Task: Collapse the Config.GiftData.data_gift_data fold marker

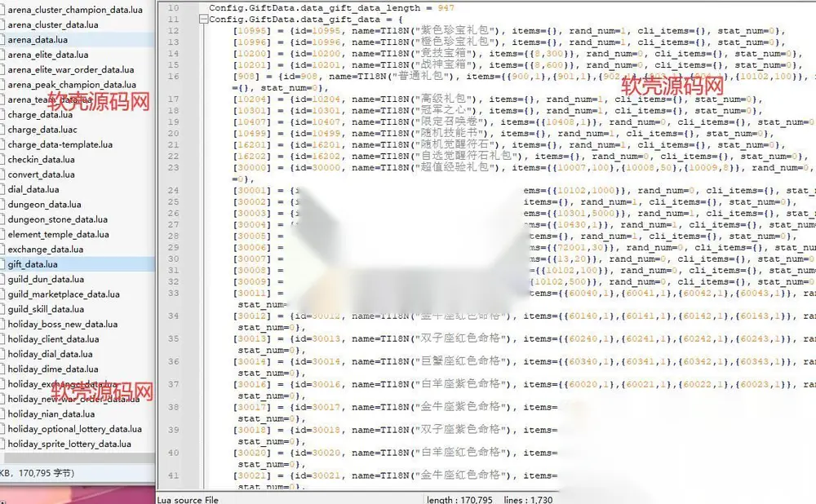Action: point(203,20)
